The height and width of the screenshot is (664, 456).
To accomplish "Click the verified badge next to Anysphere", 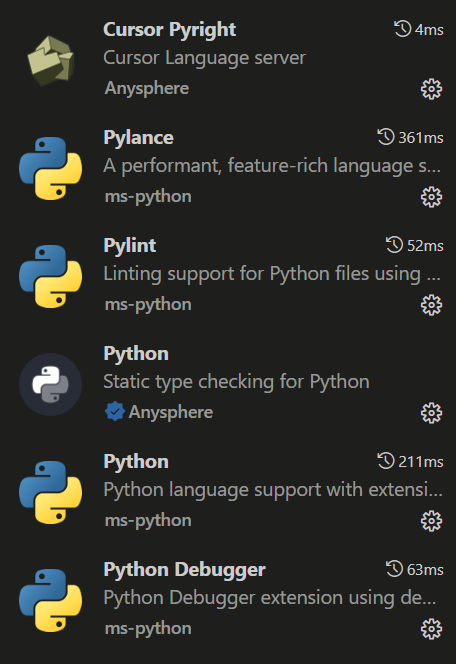I will (x=115, y=412).
